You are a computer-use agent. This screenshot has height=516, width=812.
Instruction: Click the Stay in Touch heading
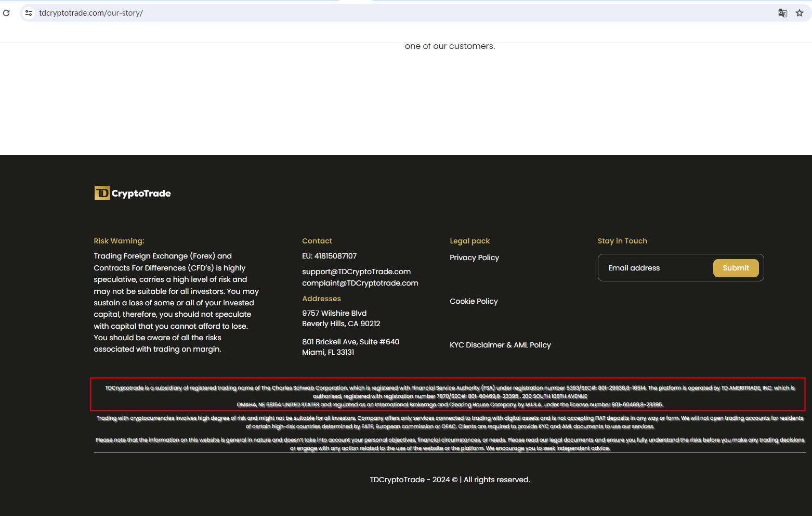click(x=622, y=241)
